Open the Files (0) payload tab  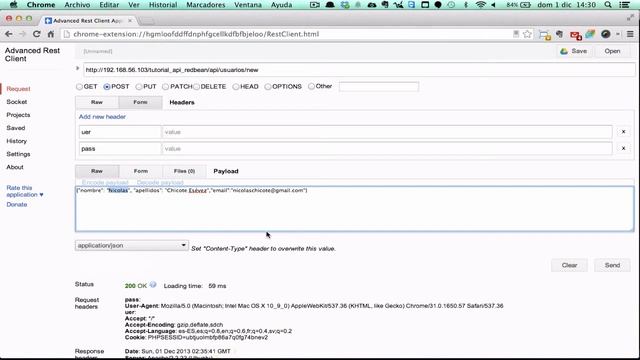click(184, 171)
